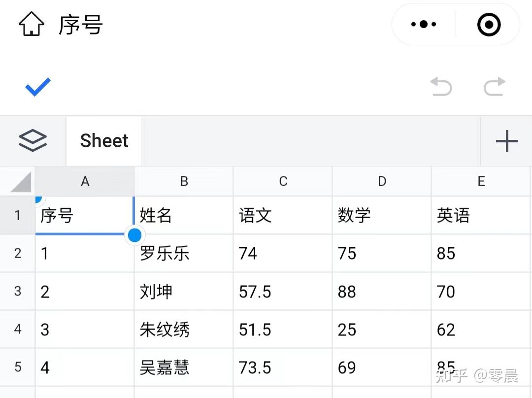This screenshot has width=532, height=398.
Task: Select column D header
Action: (382, 181)
